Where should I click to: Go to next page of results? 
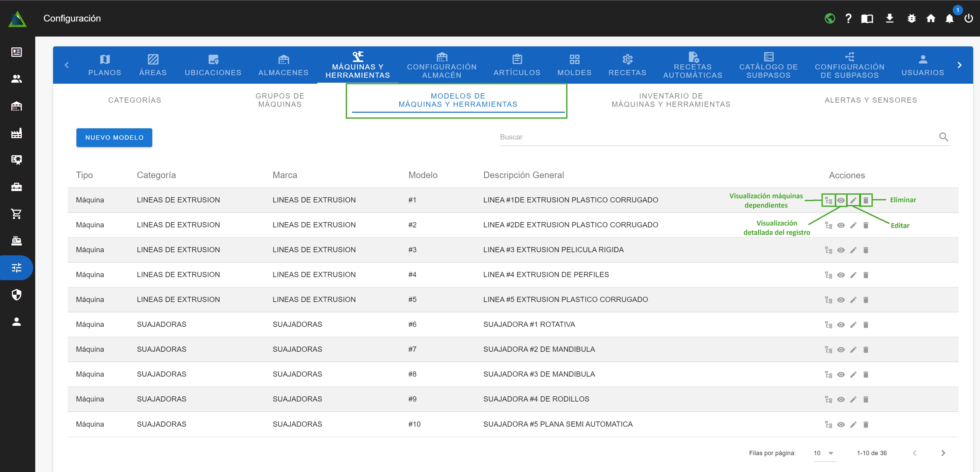943,453
